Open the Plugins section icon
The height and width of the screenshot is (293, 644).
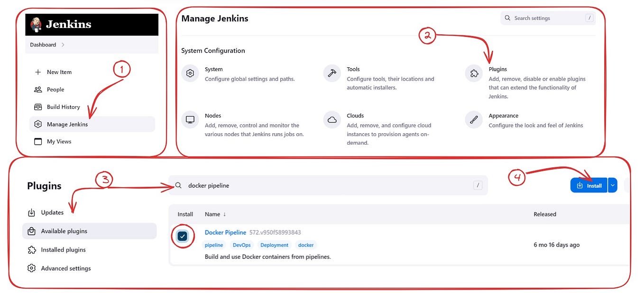pyautogui.click(x=473, y=73)
